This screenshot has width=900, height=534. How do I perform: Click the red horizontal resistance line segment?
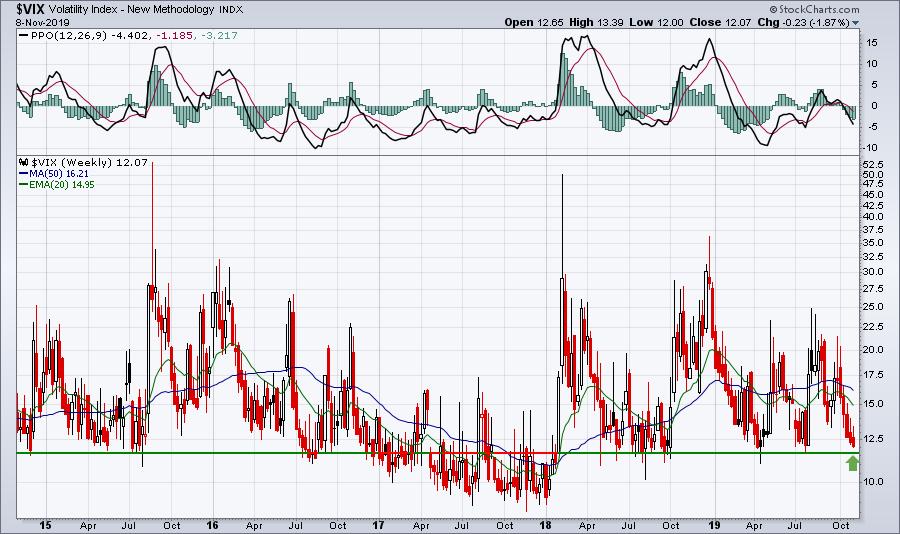(x=494, y=452)
